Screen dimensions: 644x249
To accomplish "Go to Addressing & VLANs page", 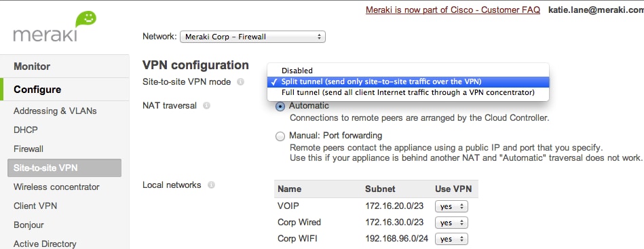I will coord(55,111).
